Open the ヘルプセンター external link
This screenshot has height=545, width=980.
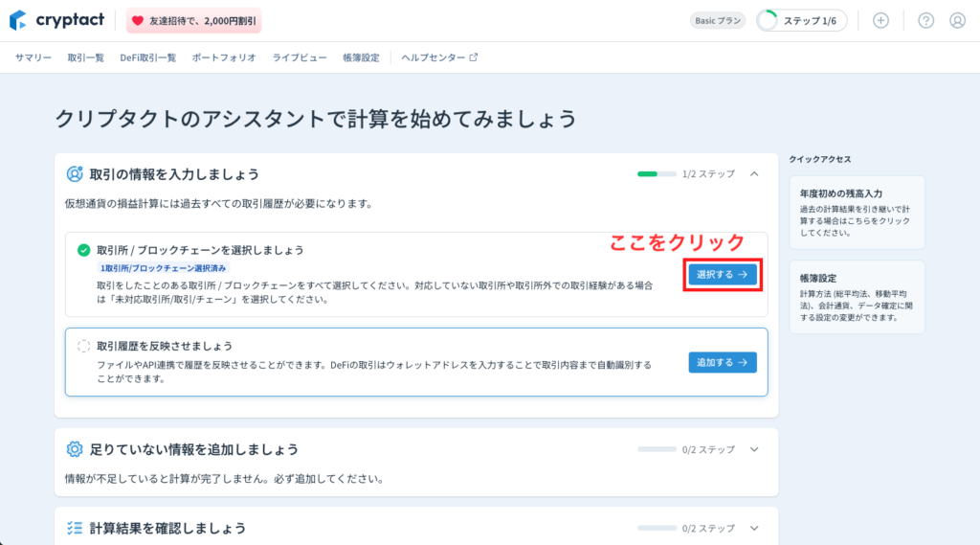(439, 57)
